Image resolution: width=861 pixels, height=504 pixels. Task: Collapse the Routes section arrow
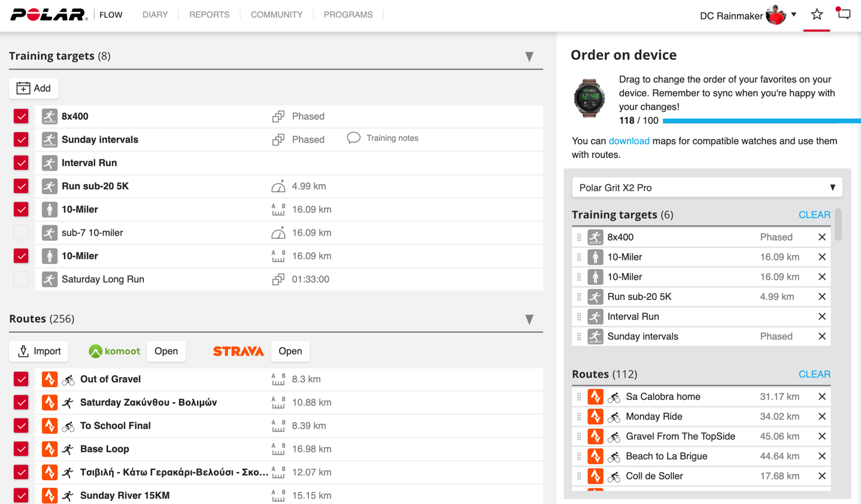pyautogui.click(x=529, y=320)
